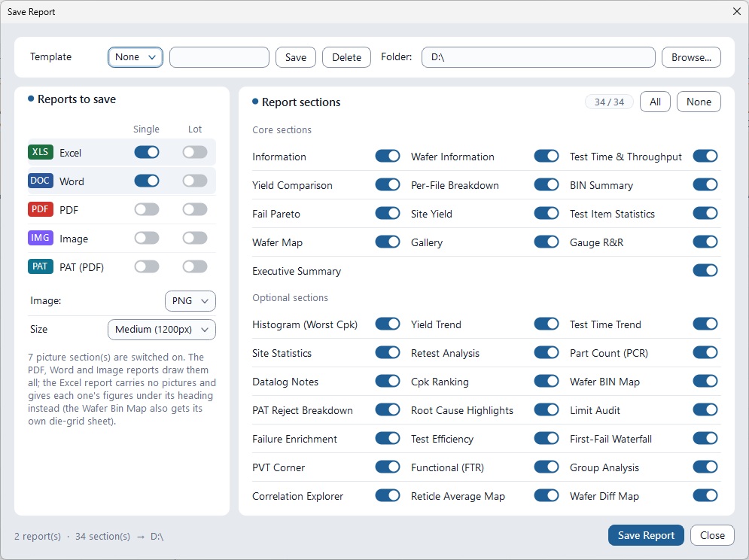
Task: Disable Fail Pareto section toggle
Action: pyautogui.click(x=388, y=214)
